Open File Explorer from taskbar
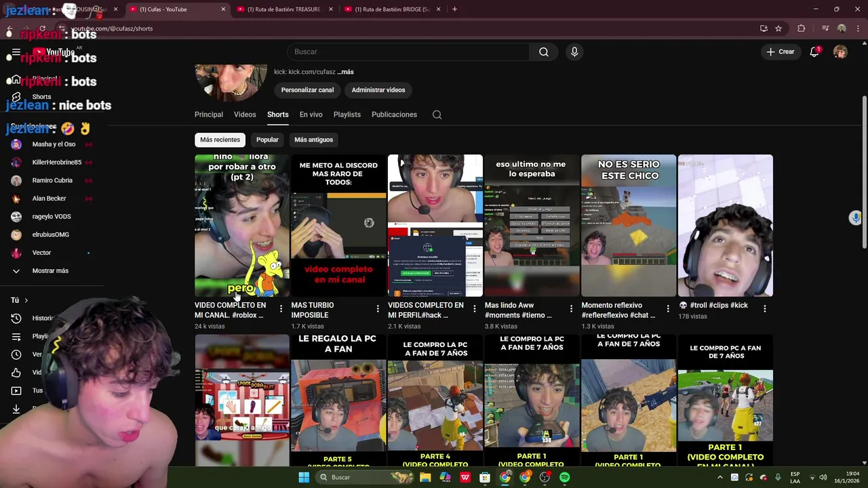This screenshot has height=488, width=868. pyautogui.click(x=425, y=477)
